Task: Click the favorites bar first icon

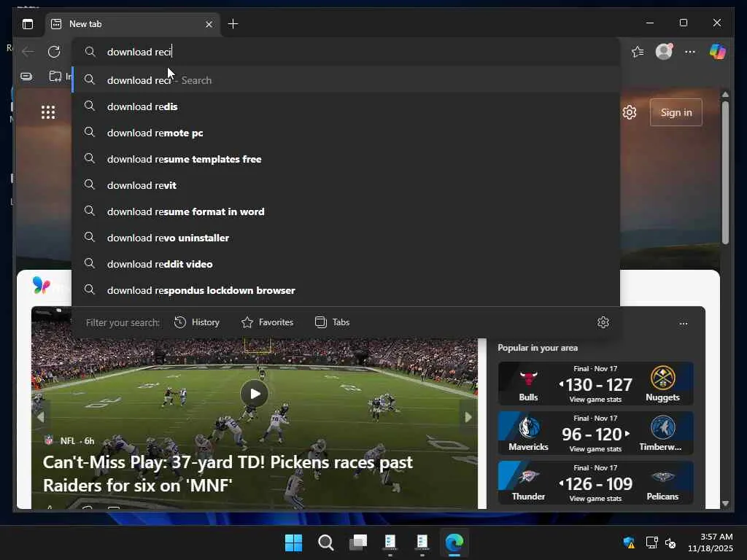Action: (x=27, y=76)
